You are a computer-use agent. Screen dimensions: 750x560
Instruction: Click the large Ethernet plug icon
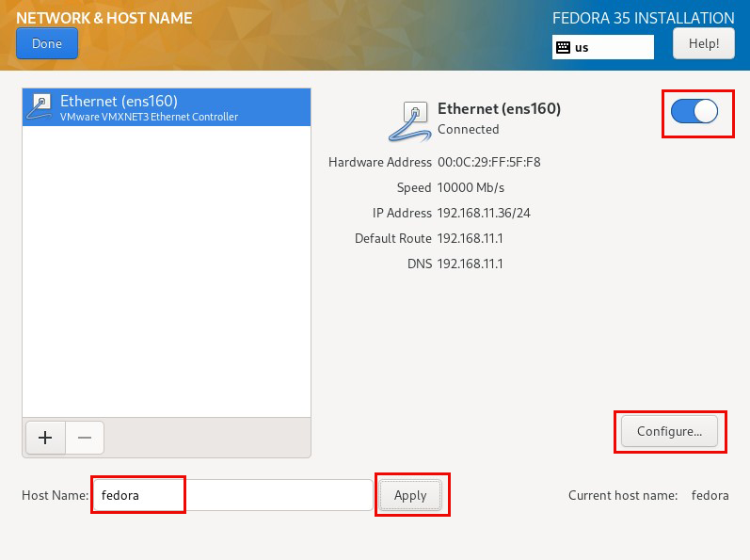point(409,121)
